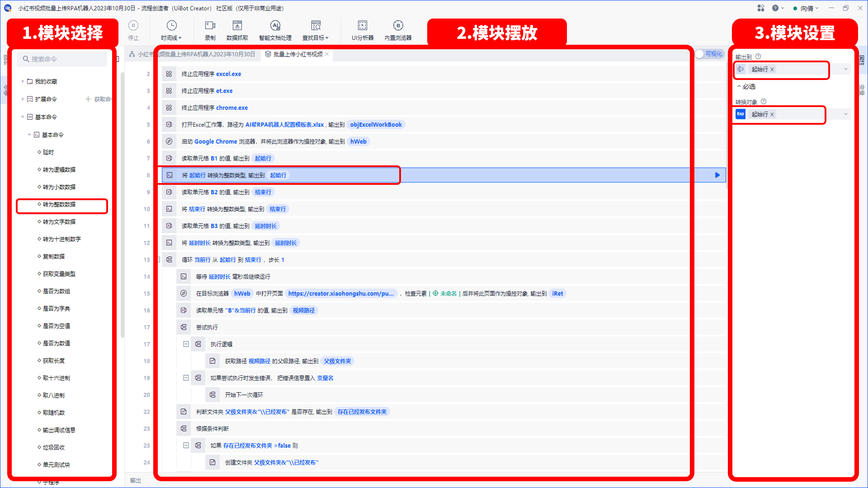The height and width of the screenshot is (488, 868).
Task: Open the user account 向倩 menu
Action: tap(806, 8)
